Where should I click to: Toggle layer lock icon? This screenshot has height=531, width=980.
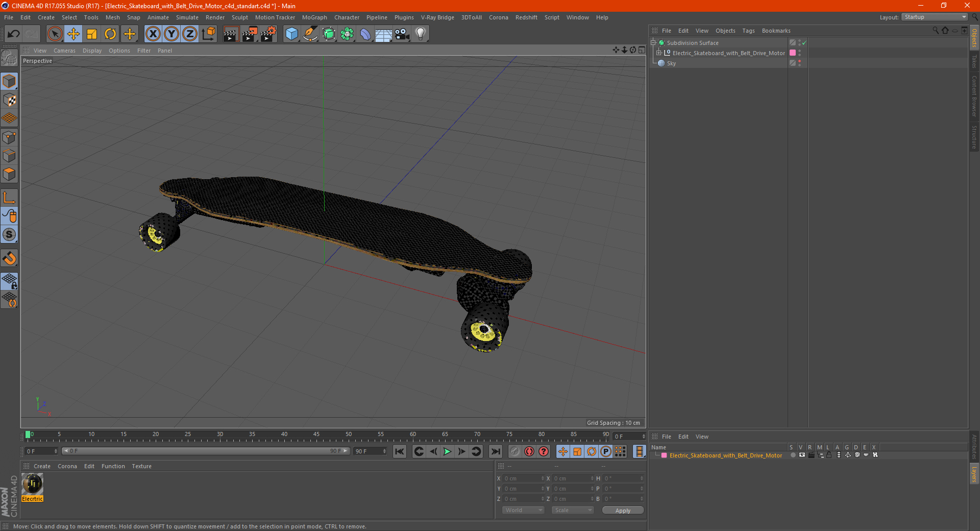tap(829, 455)
